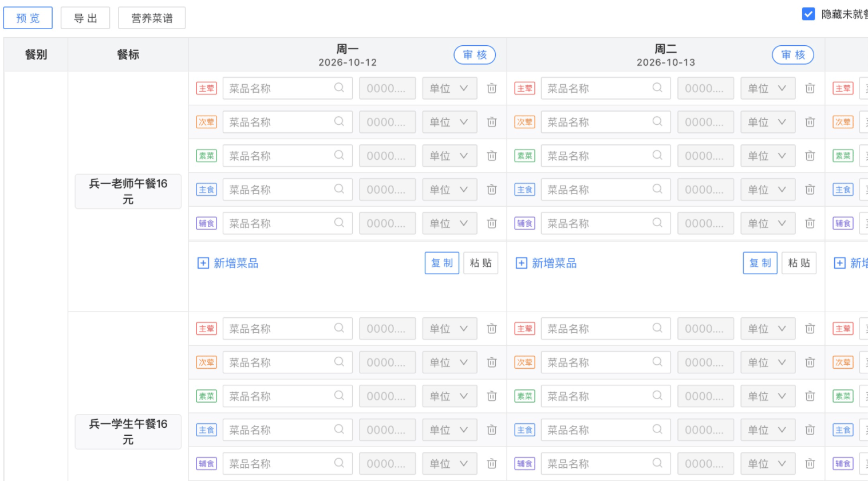Screen dimensions: 868x481
Task: Click the 预览 button
Action: tap(28, 18)
